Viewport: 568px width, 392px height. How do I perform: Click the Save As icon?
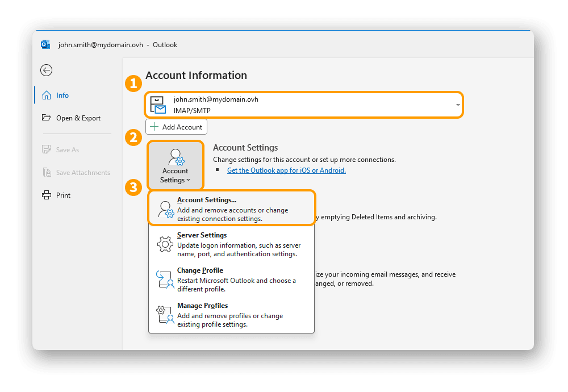click(47, 149)
